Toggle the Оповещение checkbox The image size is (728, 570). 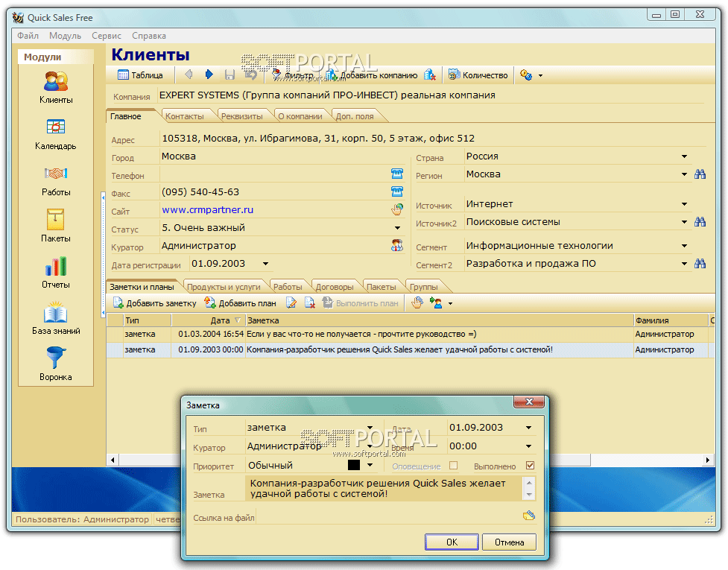454,465
